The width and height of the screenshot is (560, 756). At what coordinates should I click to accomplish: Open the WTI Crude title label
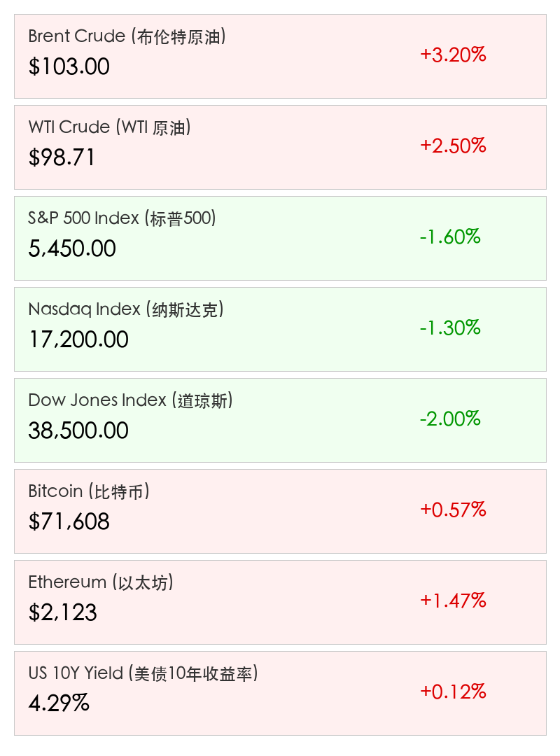coord(109,127)
